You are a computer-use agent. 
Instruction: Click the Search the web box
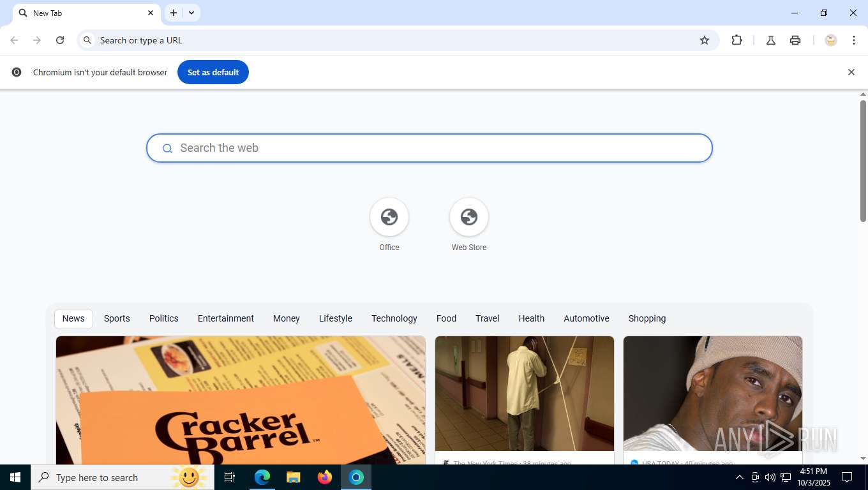tap(430, 148)
